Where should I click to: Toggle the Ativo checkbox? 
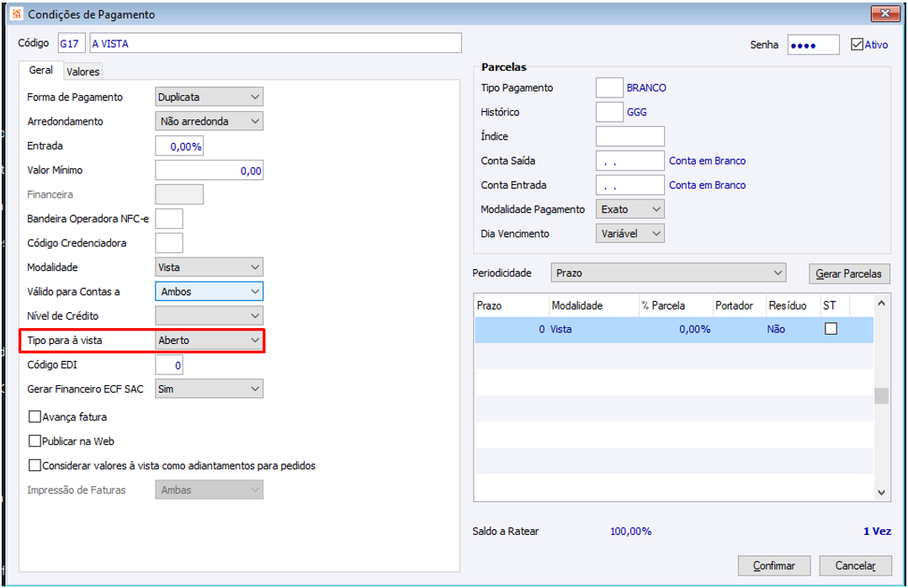tap(857, 44)
